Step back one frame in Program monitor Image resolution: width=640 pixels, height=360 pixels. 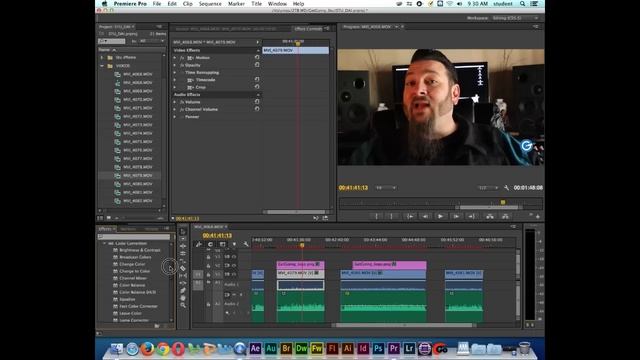point(425,216)
